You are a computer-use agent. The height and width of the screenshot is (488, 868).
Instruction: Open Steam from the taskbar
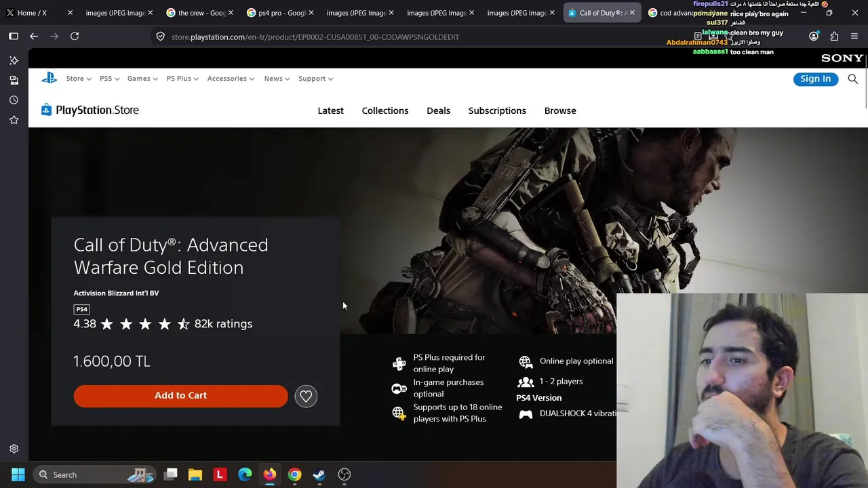tap(319, 474)
